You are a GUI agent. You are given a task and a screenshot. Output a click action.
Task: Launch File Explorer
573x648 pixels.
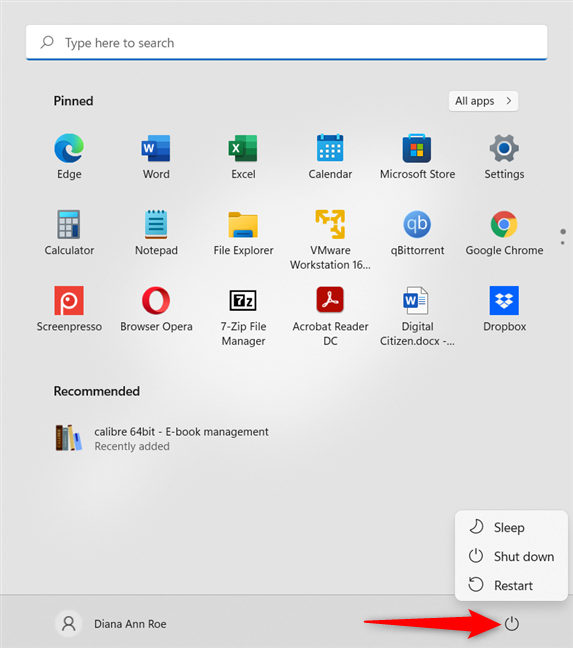pos(243,233)
